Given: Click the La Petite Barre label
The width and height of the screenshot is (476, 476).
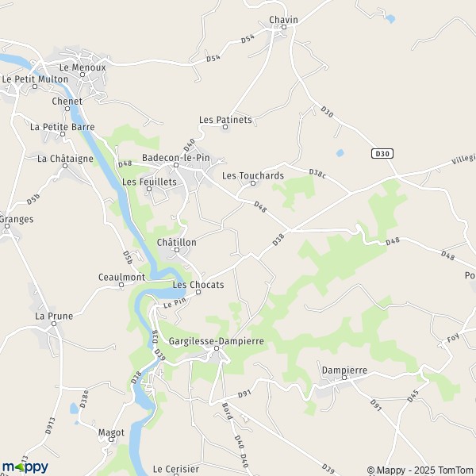Looking at the screenshot, I should coord(62,127).
